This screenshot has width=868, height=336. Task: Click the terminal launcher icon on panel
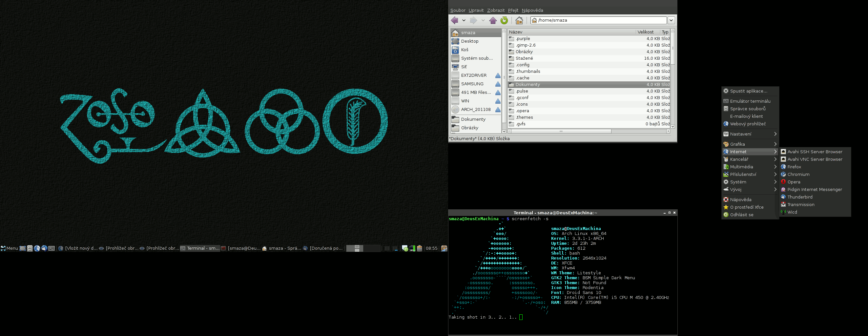click(52, 248)
